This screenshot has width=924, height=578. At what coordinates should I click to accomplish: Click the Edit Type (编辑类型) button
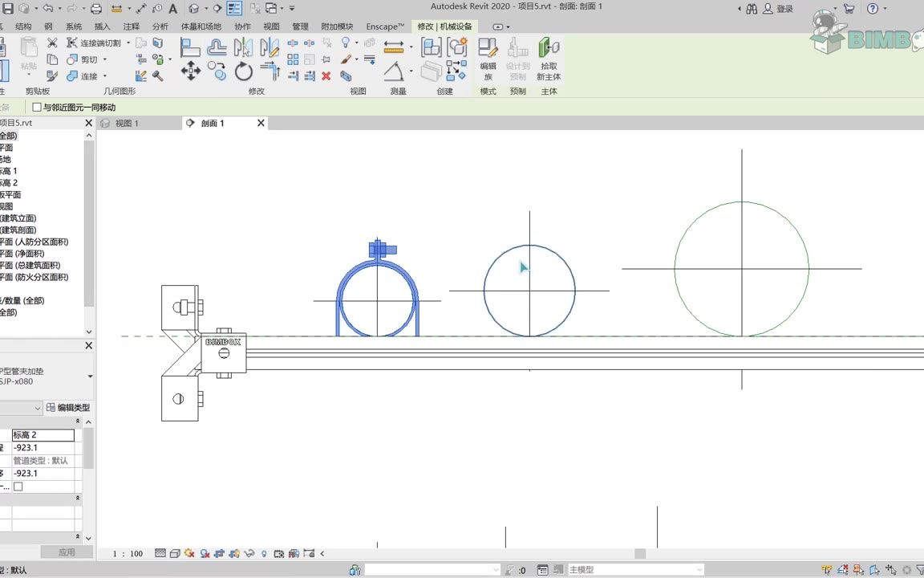tap(68, 408)
